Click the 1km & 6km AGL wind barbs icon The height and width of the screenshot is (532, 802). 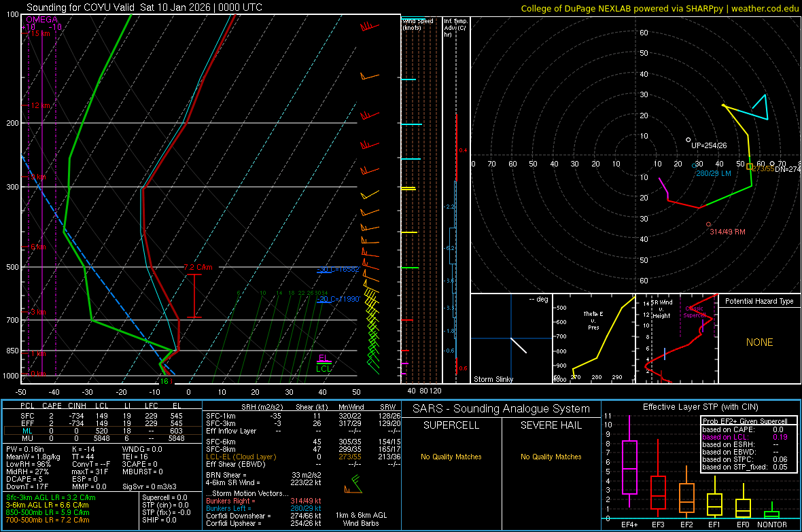click(353, 484)
